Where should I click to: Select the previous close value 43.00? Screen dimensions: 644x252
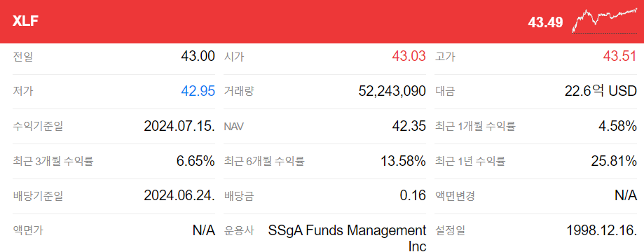(198, 56)
